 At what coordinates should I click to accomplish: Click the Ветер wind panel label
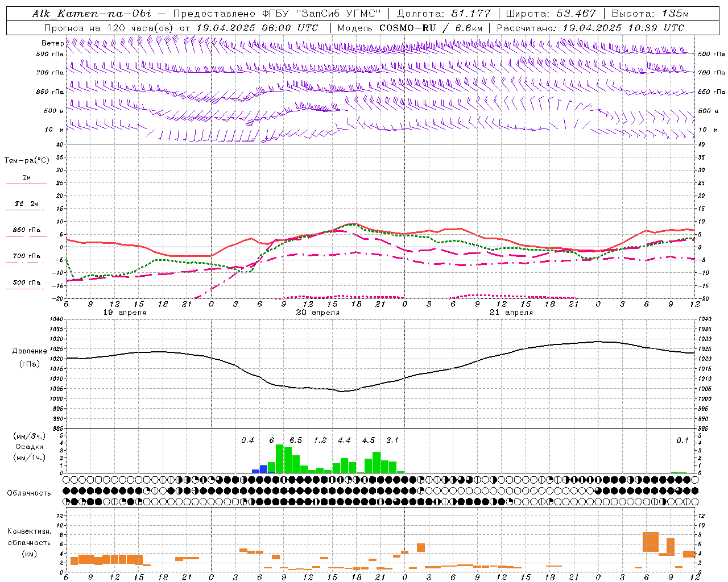52,43
